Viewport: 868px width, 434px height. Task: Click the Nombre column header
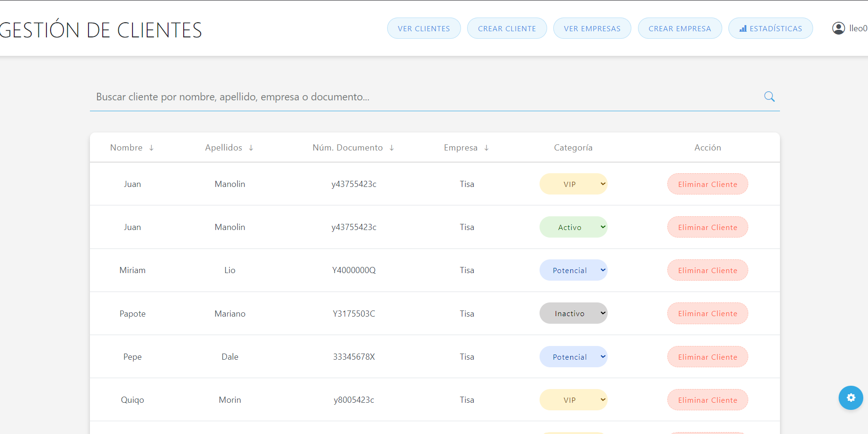click(126, 148)
